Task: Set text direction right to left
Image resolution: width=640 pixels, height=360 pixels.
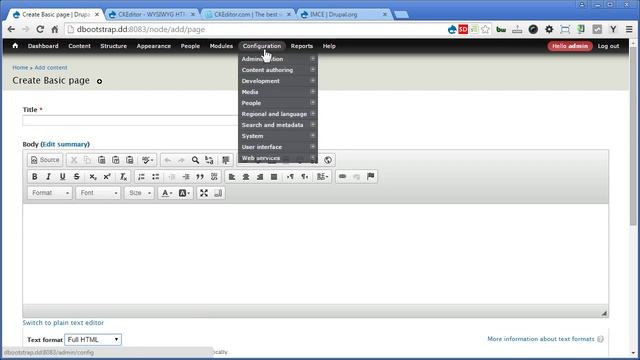Action: tap(304, 177)
